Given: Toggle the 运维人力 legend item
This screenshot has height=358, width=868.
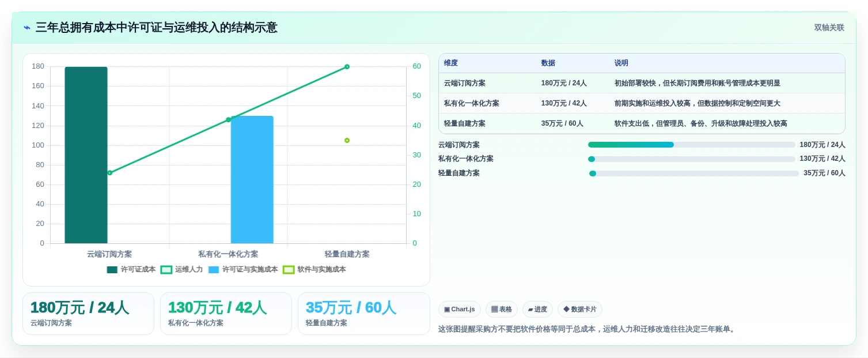Looking at the screenshot, I should pos(181,269).
